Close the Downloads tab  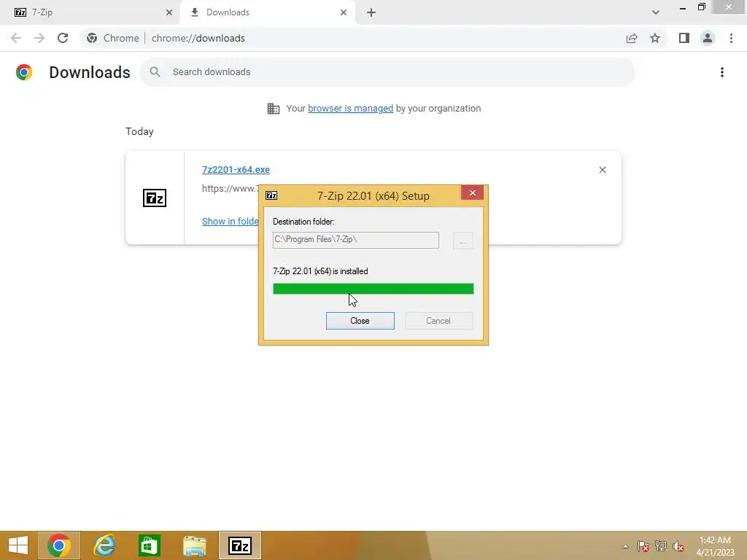click(344, 12)
